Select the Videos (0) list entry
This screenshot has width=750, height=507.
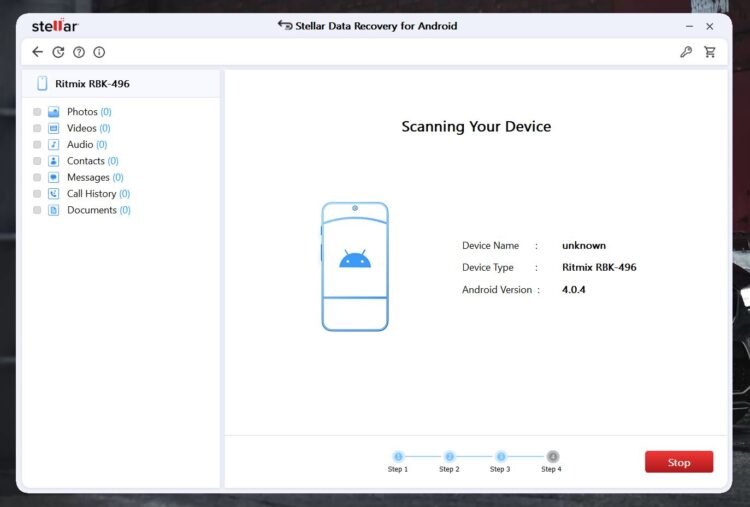(88, 128)
